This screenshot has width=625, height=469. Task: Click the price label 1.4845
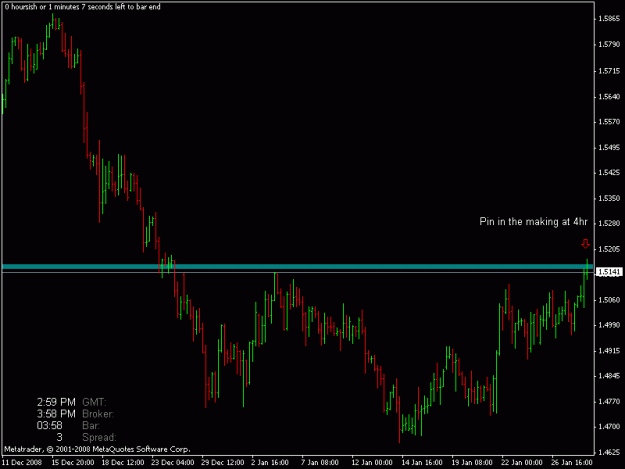(609, 376)
